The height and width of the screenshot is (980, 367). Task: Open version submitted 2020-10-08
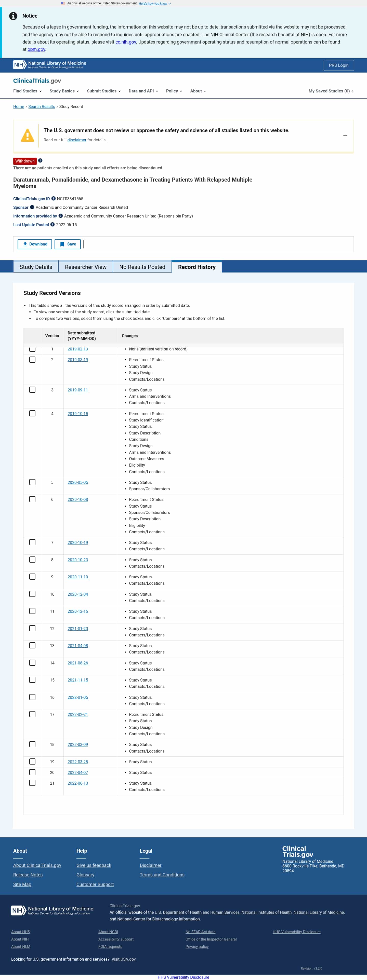pos(78,499)
